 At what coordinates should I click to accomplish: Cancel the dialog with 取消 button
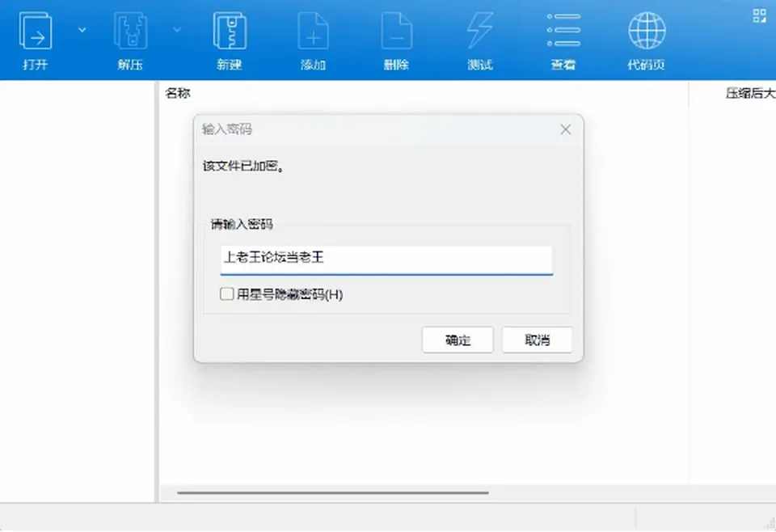(537, 340)
